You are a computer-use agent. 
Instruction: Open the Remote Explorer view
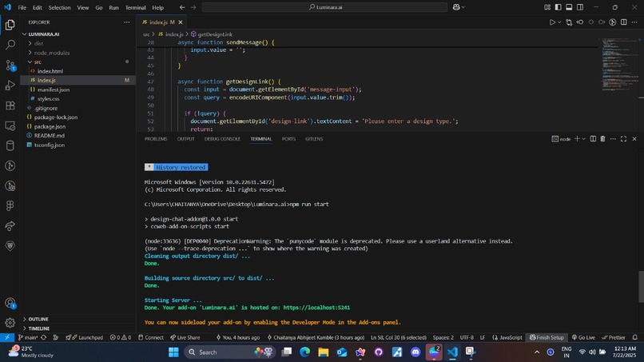[10, 125]
